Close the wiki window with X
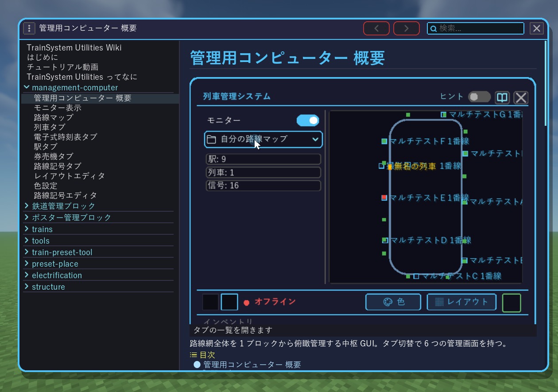Viewport: 558px width, 392px height. (x=537, y=28)
